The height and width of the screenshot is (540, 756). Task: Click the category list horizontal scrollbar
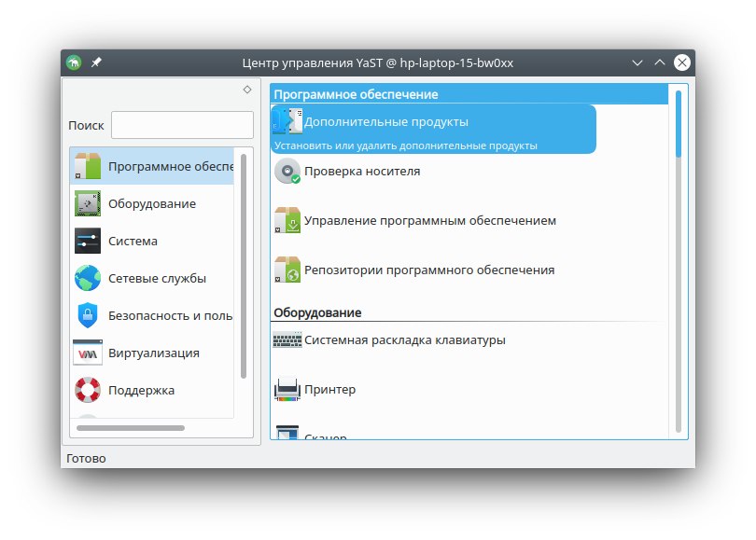(130, 428)
